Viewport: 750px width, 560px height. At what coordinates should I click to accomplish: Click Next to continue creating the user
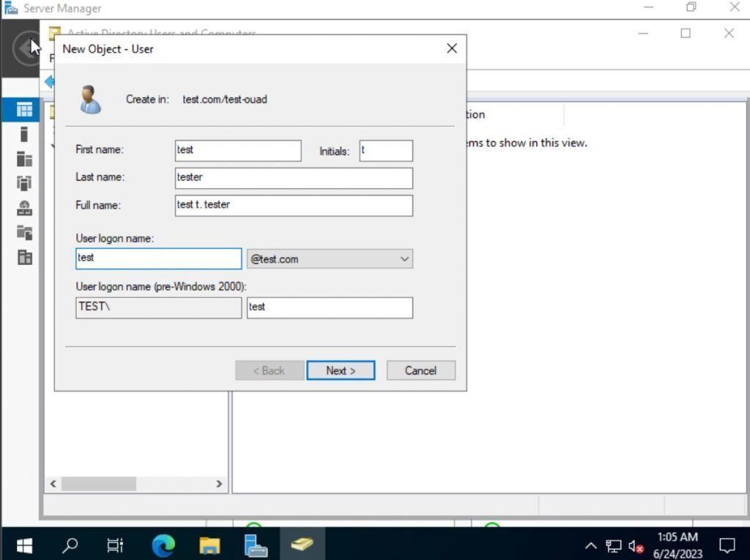click(x=341, y=370)
